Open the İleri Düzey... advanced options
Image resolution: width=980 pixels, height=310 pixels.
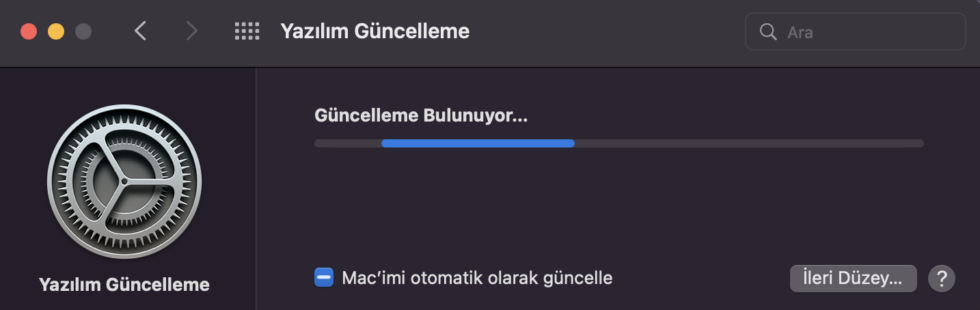pos(853,279)
